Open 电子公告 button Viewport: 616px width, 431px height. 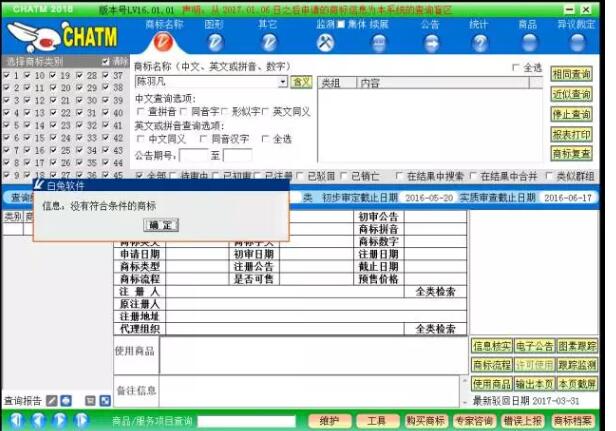[x=534, y=346]
